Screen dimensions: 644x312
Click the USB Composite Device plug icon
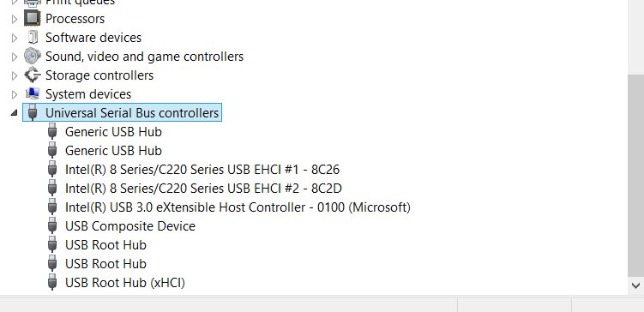point(52,226)
